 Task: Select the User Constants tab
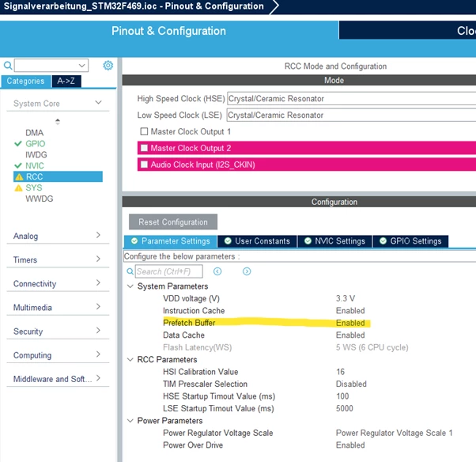point(257,241)
